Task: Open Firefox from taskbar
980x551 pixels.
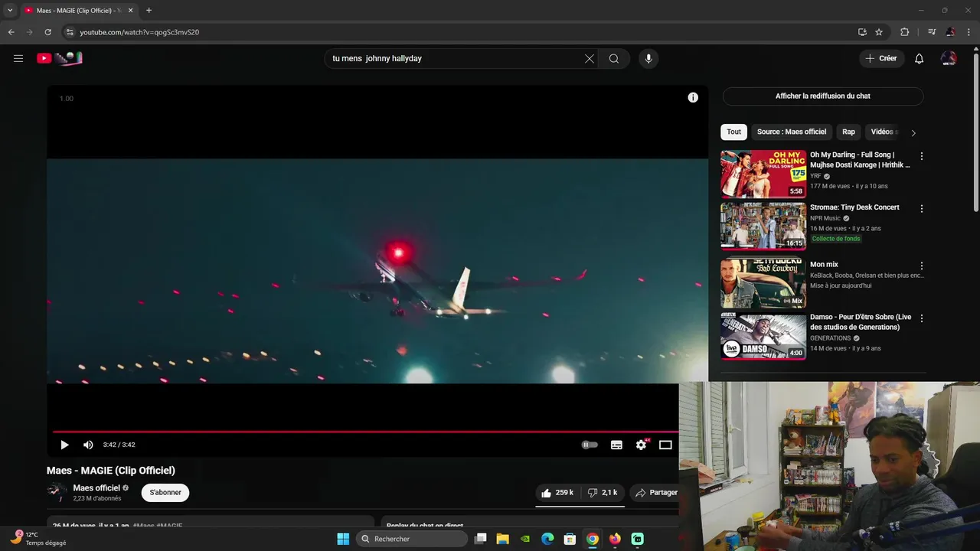Action: tap(615, 539)
